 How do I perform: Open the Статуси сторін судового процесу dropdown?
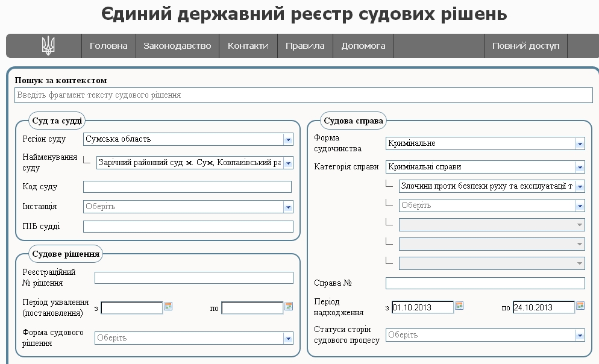point(580,335)
